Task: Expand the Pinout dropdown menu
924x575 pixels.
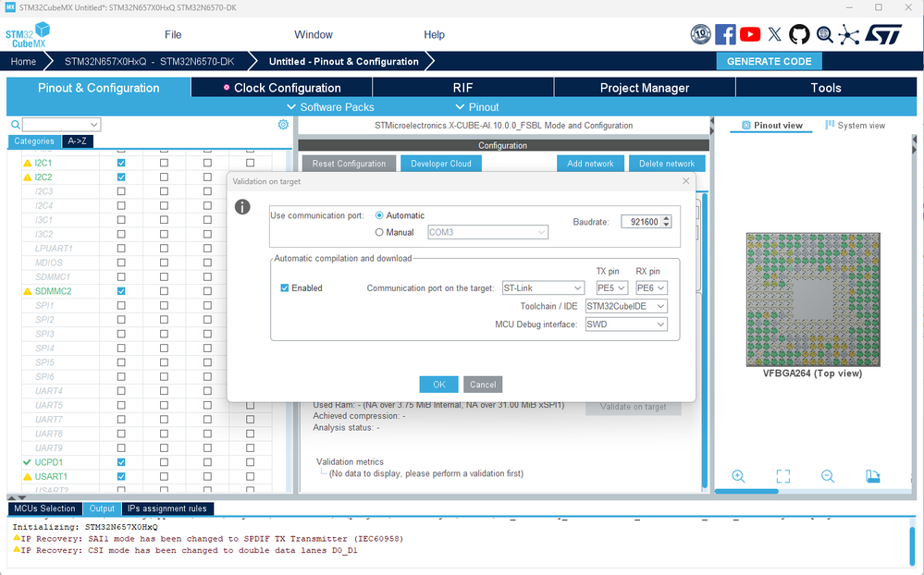Action: point(477,107)
